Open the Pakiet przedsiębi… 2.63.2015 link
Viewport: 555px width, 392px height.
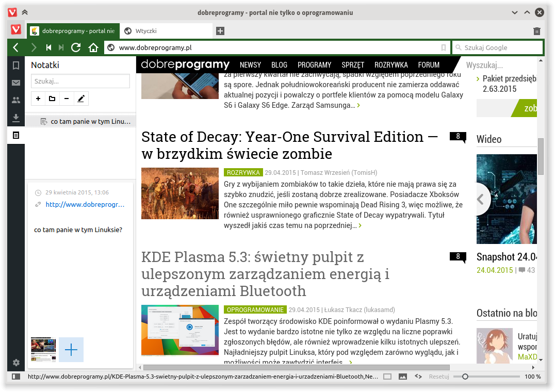(x=510, y=84)
